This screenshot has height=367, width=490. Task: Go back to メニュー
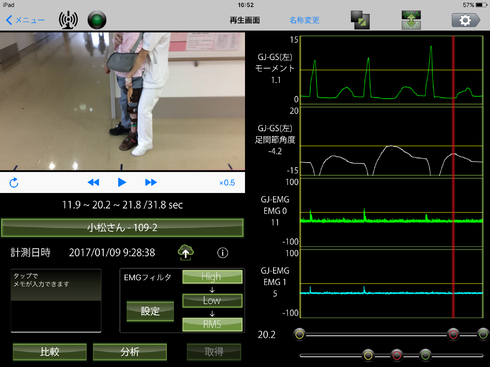point(25,20)
